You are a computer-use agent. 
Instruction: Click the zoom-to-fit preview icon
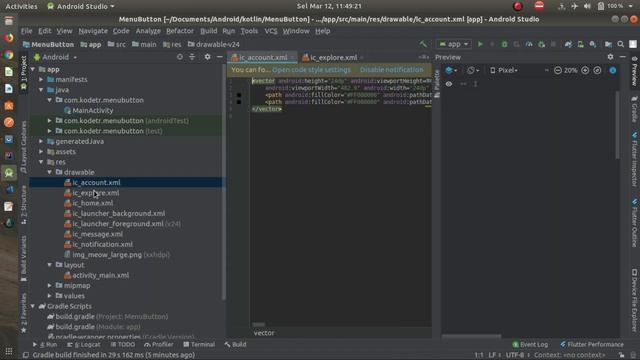[x=597, y=70]
